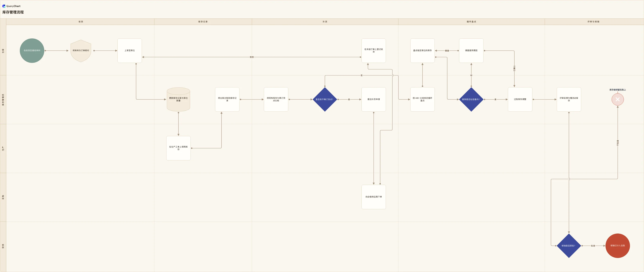The width and height of the screenshot is (644, 272).
Task: Click the '库存记录' column header
Action: point(203,22)
